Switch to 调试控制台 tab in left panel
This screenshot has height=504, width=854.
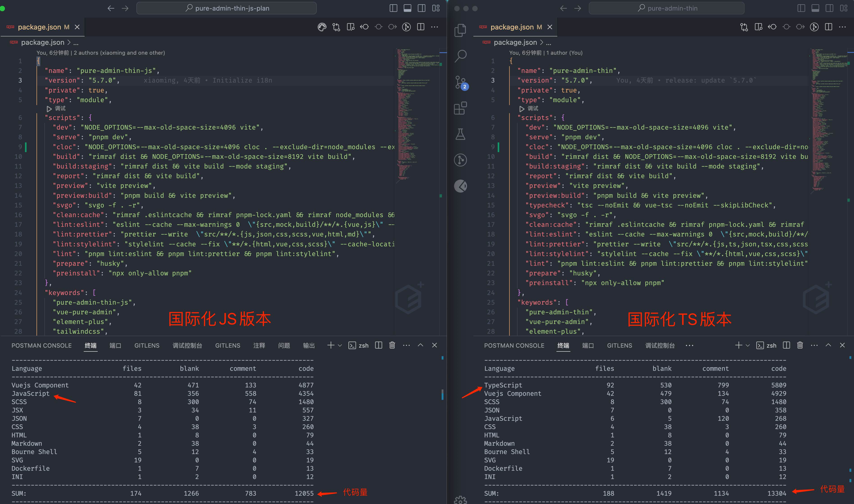(x=187, y=345)
